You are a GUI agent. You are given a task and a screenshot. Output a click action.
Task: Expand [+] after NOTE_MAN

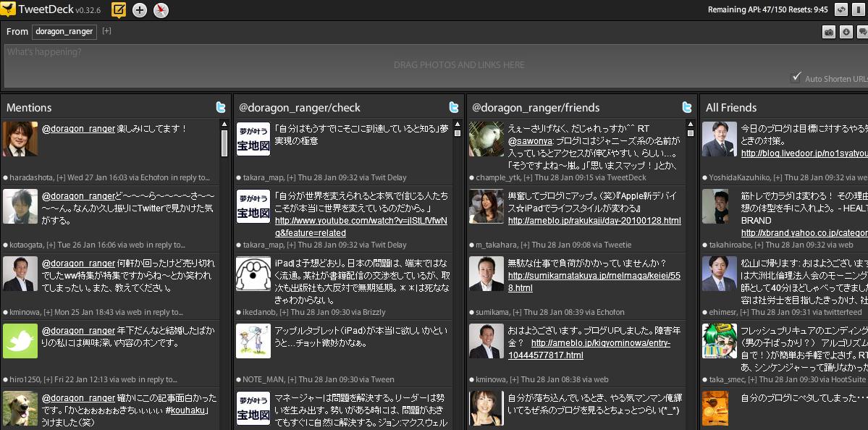click(290, 379)
